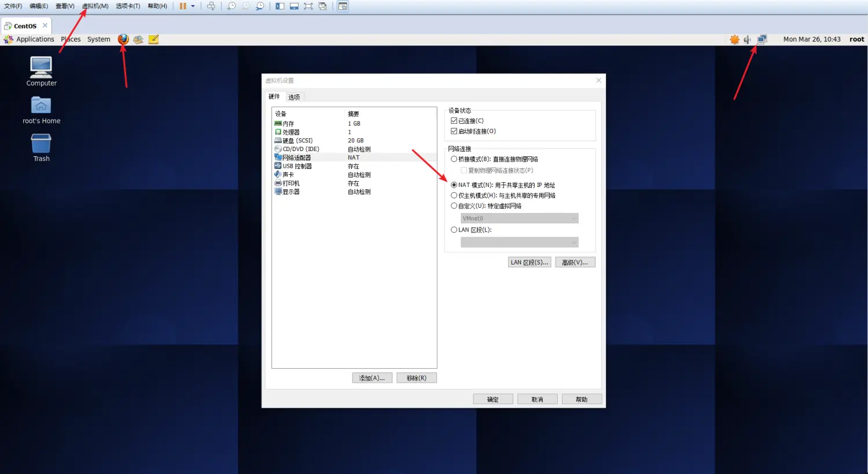Image resolution: width=868 pixels, height=474 pixels.
Task: Toggle the 已连接(C) checkbox
Action: (x=454, y=121)
